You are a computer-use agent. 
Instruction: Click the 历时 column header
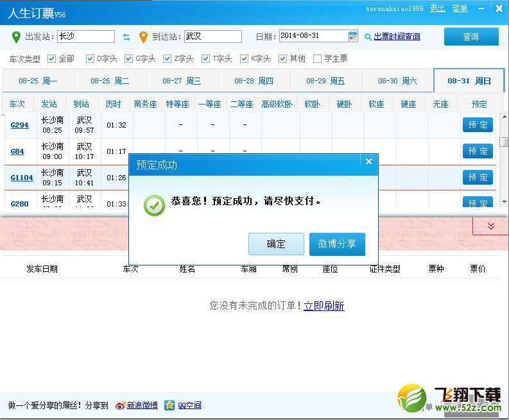click(114, 104)
